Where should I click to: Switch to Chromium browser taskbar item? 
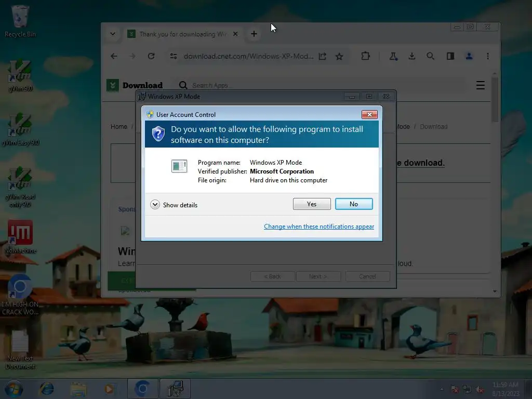coord(142,389)
